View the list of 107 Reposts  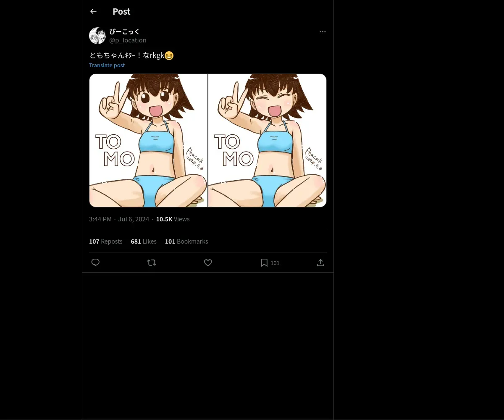[106, 241]
